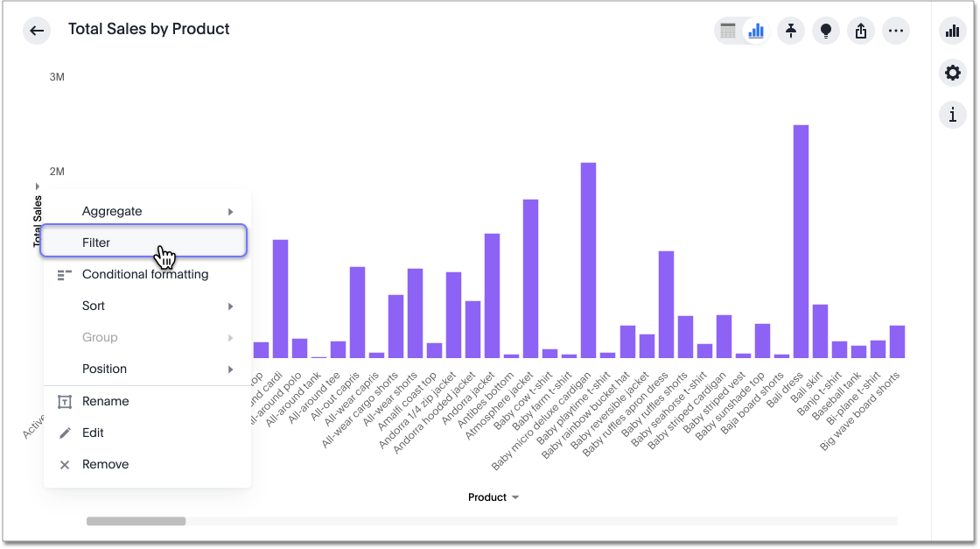Click the back arrow next to the title
This screenshot has width=980, height=549.
point(36,30)
